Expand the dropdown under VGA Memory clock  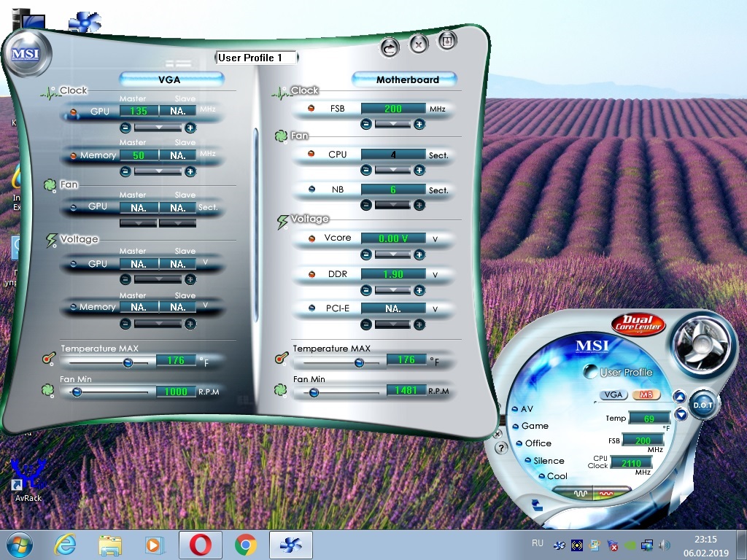coord(158,171)
